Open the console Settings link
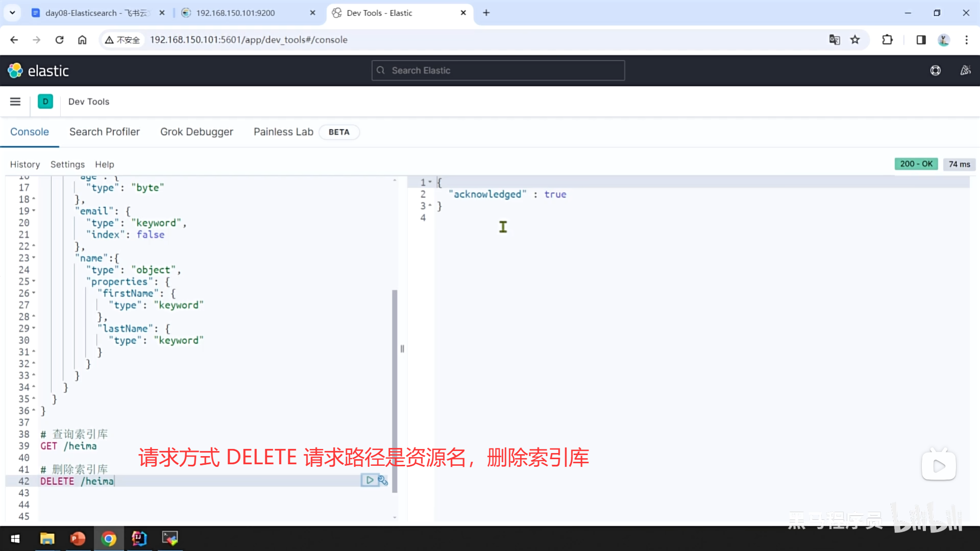 (x=67, y=164)
